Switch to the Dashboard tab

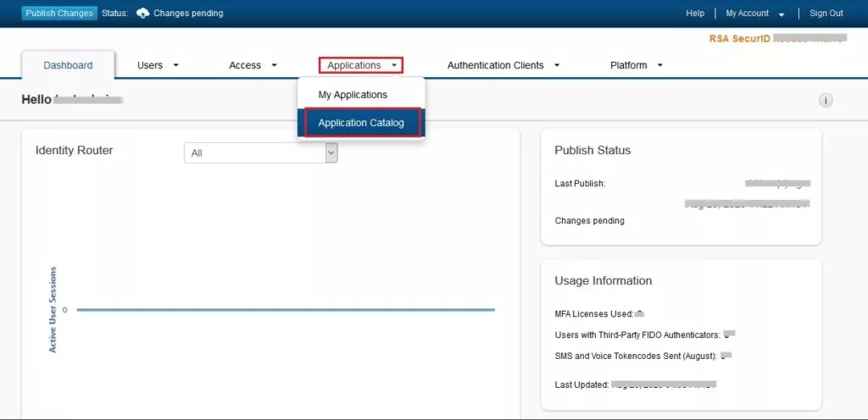[x=68, y=65]
